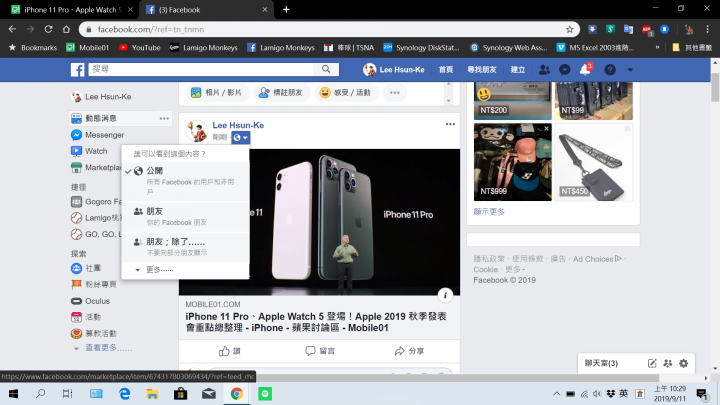
Task: Click 相片 / 影片 composer button
Action: pos(217,92)
